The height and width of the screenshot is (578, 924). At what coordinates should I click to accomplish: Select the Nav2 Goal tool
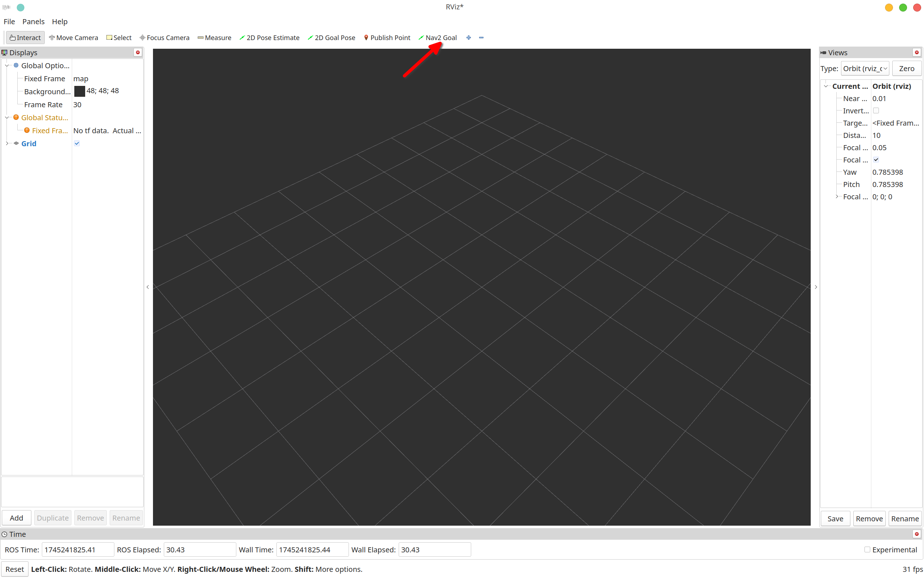437,38
